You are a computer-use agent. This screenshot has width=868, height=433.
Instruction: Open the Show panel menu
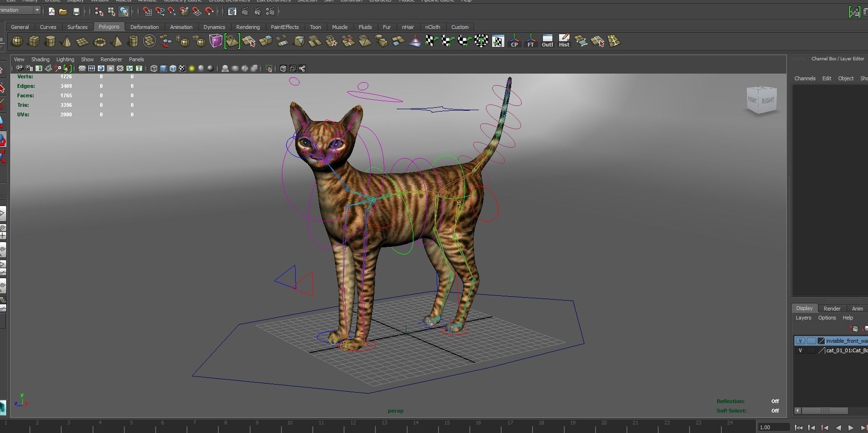click(x=87, y=59)
